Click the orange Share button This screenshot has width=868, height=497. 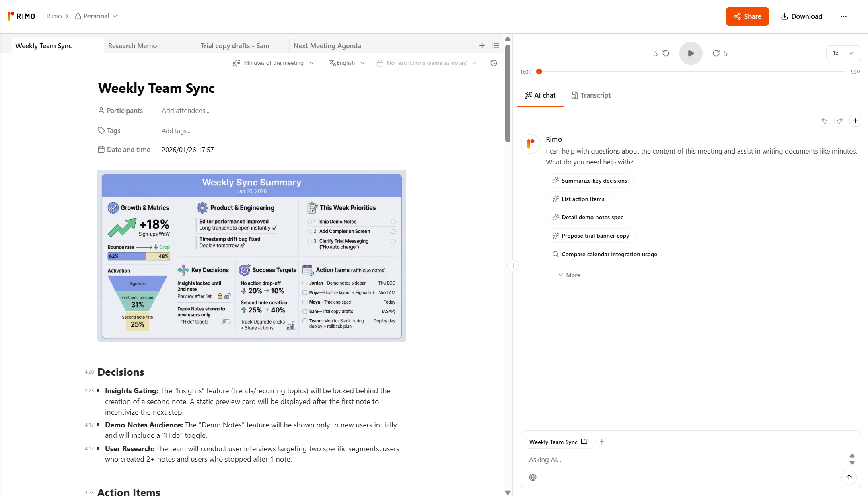click(x=747, y=16)
